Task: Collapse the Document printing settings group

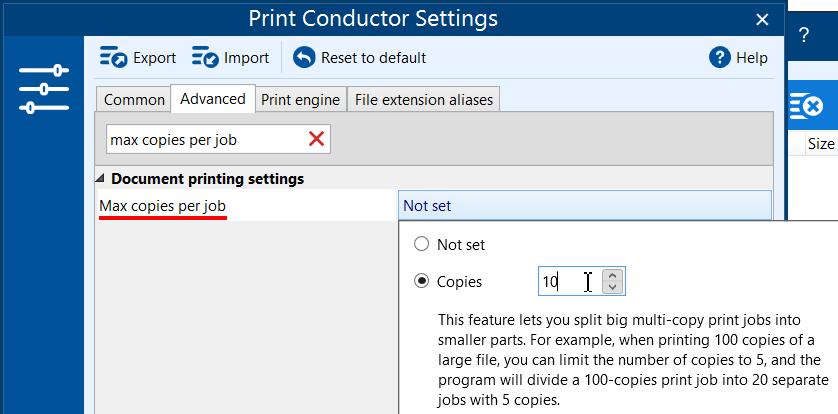Action: (x=100, y=179)
